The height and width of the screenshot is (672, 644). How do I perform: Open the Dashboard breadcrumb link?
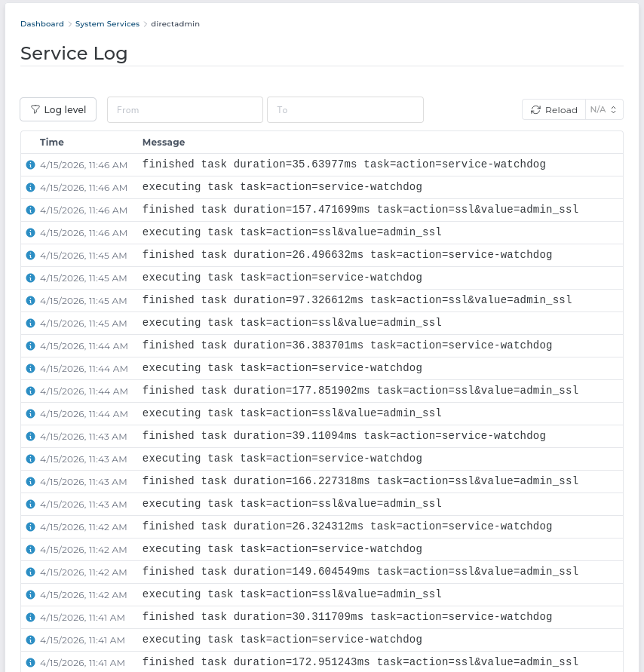(x=41, y=23)
